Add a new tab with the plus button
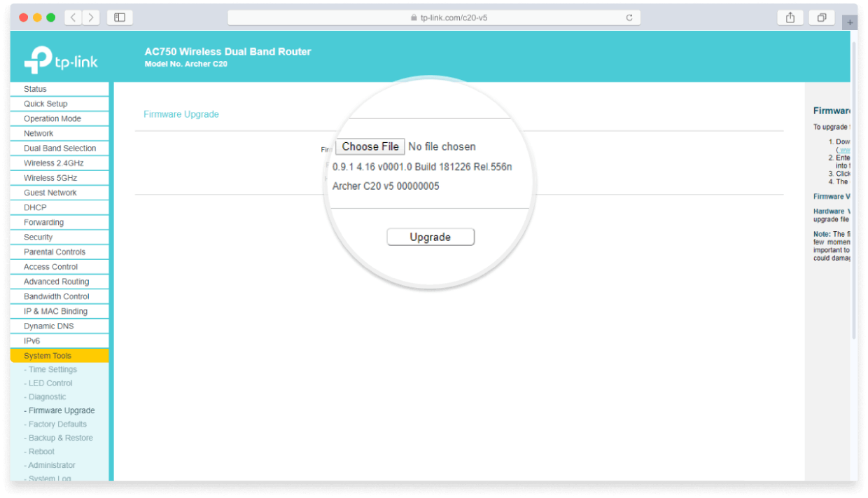Image resolution: width=868 pixels, height=498 pixels. click(850, 22)
